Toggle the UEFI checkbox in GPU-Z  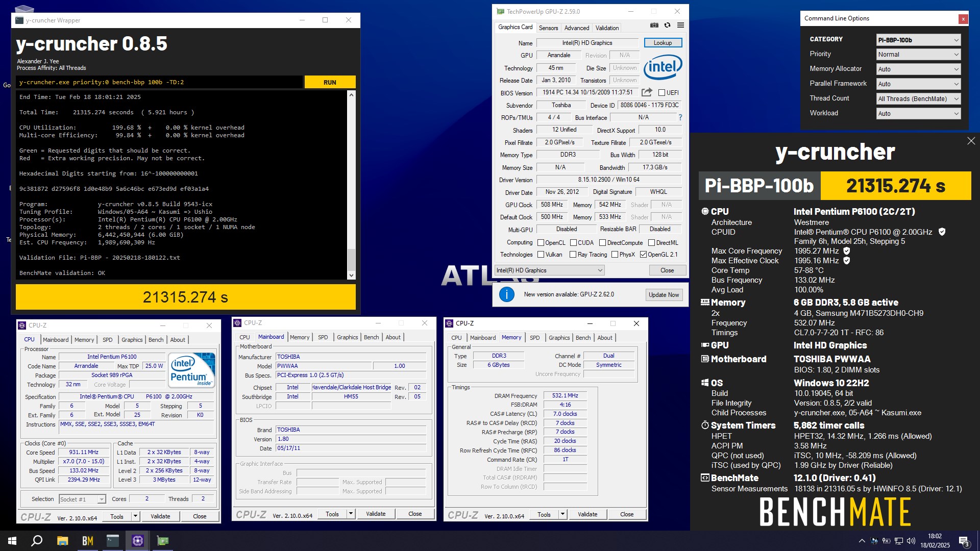click(x=661, y=93)
